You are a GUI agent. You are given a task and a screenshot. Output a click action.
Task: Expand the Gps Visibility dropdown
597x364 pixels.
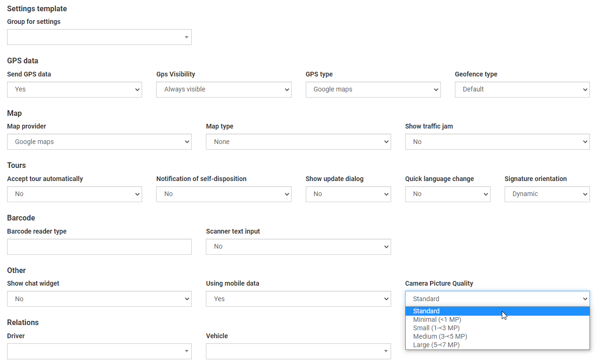(x=223, y=90)
